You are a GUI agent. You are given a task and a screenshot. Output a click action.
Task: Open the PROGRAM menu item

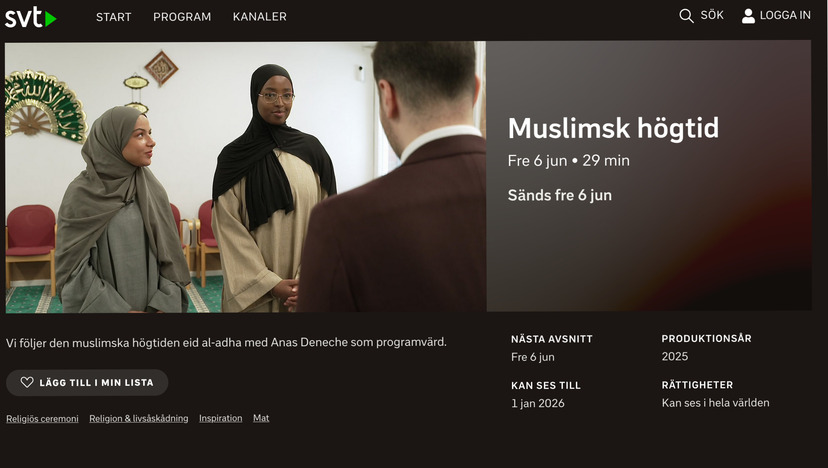[182, 17]
